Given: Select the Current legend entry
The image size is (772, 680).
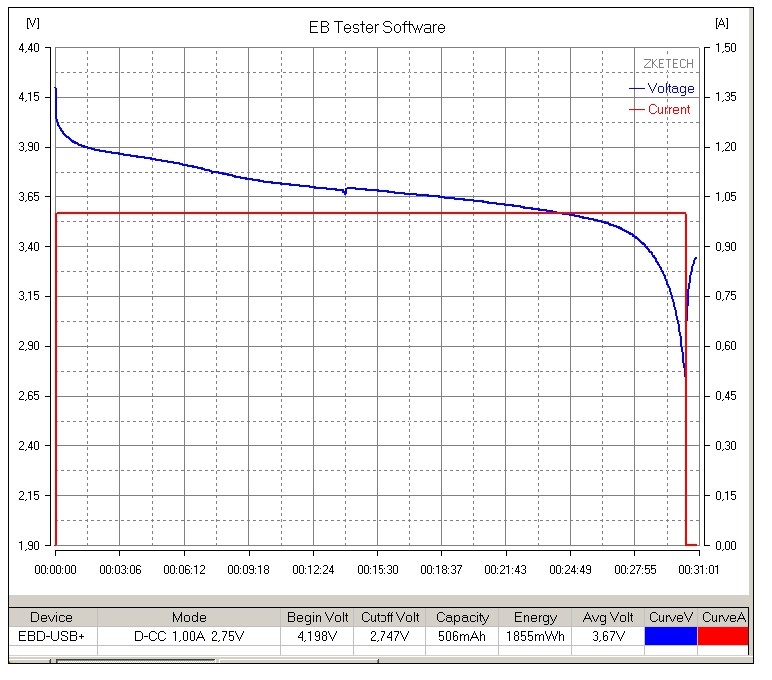Looking at the screenshot, I should tap(669, 109).
